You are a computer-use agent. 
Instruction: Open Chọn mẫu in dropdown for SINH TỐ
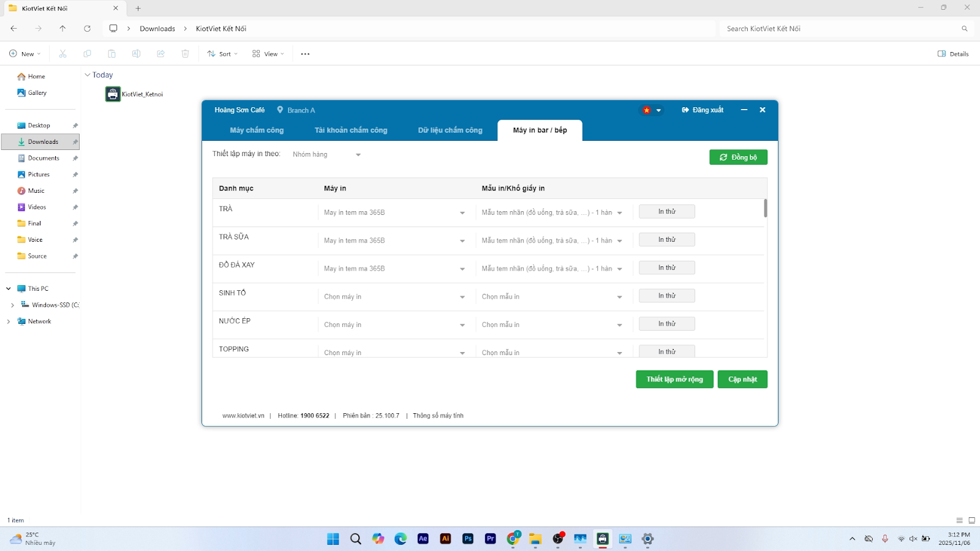551,297
